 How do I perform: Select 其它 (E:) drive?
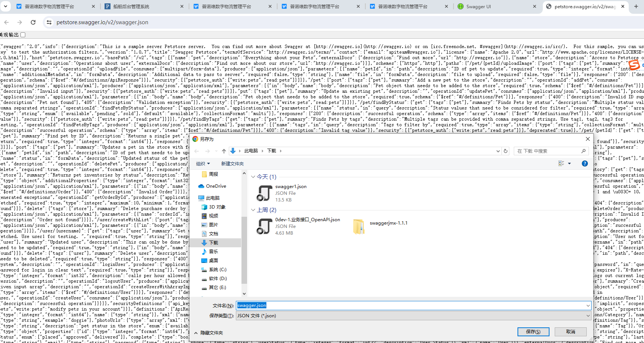pos(217,288)
